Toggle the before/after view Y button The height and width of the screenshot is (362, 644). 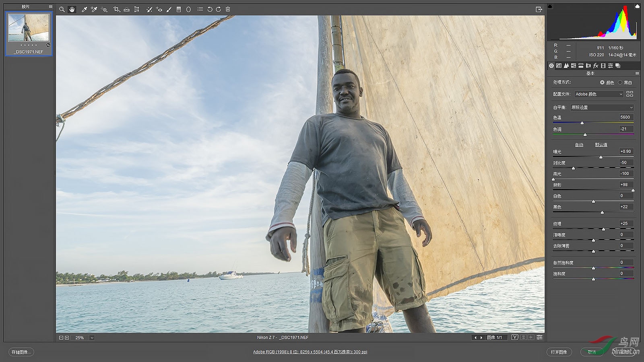coord(514,337)
